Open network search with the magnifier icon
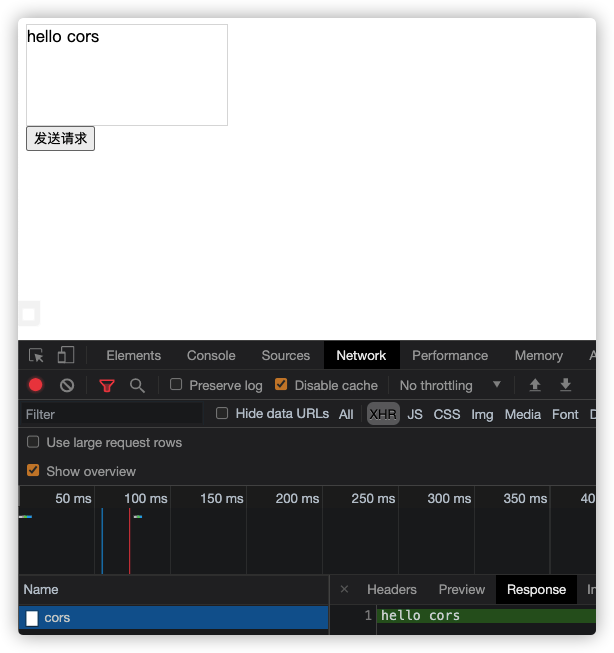 click(x=137, y=386)
